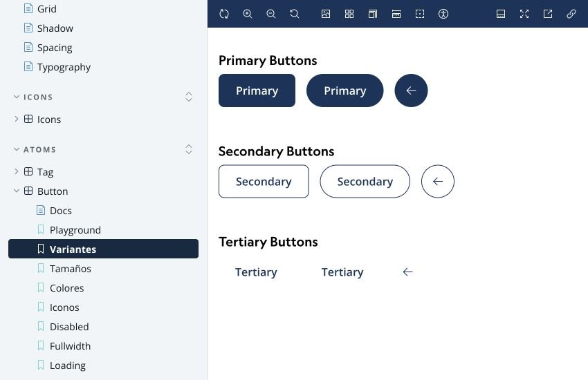Zoom in on the canvas
588x380 pixels.
pos(248,14)
